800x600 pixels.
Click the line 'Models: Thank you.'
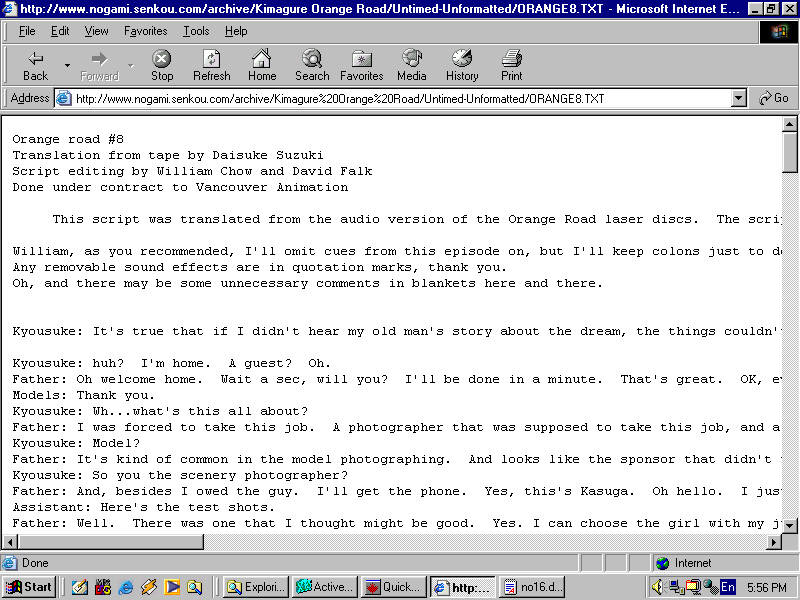tap(83, 395)
